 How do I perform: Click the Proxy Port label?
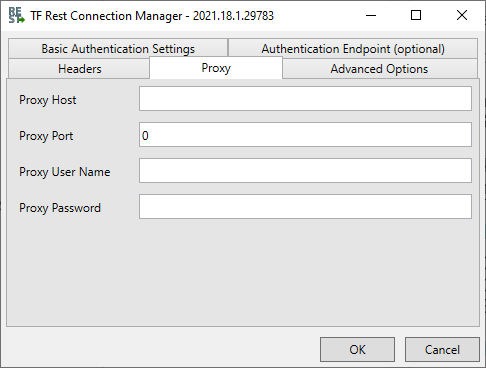click(x=46, y=136)
